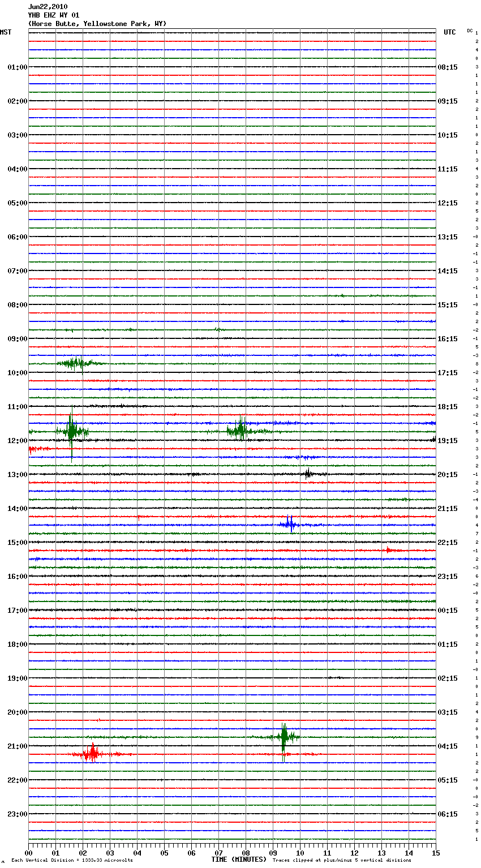Click minute 12 on the bottom axis
Image resolution: width=481 pixels, height=868 pixels.
coord(354,853)
